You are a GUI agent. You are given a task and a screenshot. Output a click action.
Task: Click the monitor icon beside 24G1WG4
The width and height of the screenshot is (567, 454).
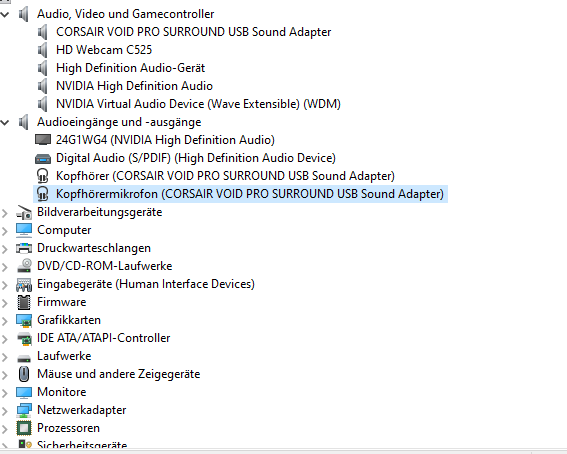43,140
